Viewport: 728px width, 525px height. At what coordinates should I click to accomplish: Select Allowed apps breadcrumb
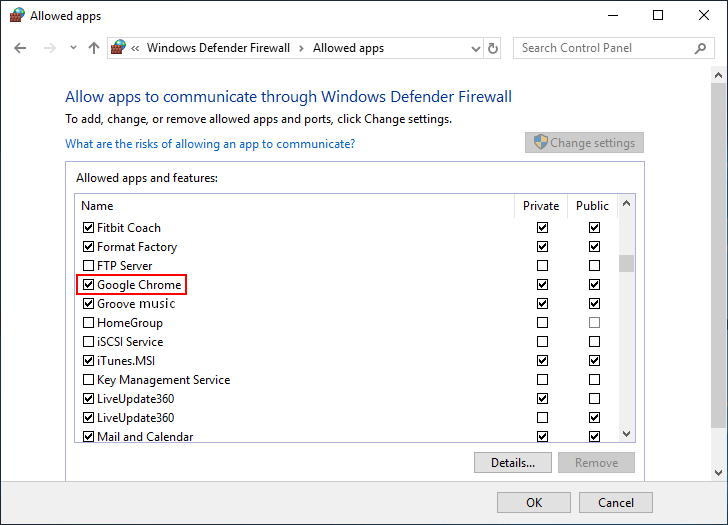coord(348,48)
